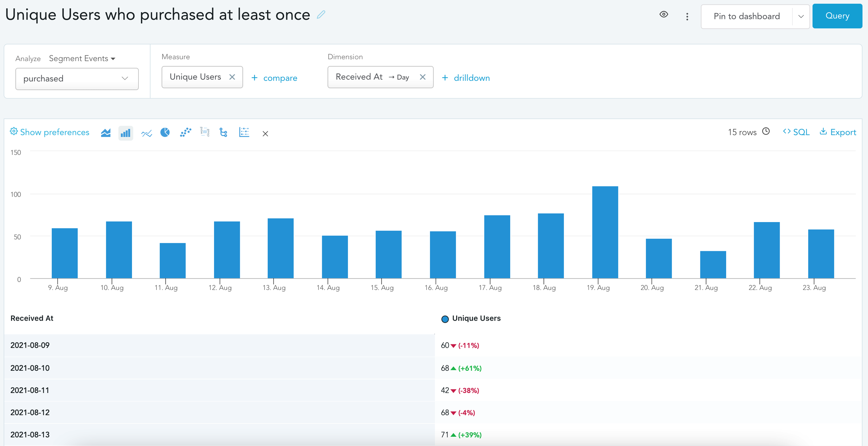Select the scatter plot icon

click(x=186, y=132)
